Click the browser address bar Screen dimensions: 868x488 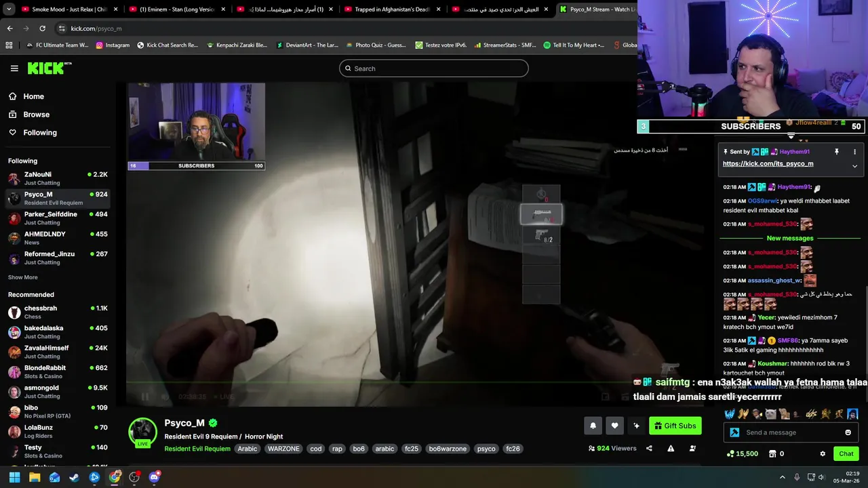(x=346, y=28)
